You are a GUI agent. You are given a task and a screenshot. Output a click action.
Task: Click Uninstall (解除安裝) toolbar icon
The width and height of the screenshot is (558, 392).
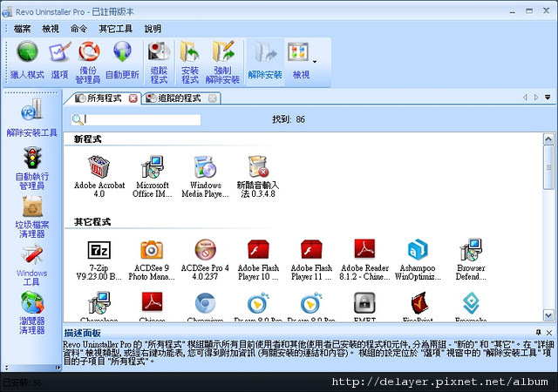coord(265,60)
